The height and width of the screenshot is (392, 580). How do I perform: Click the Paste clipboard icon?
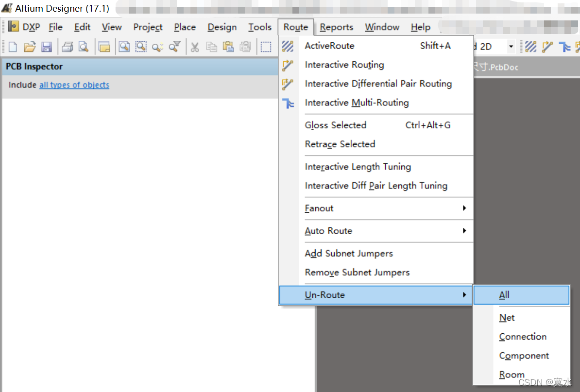pos(228,47)
